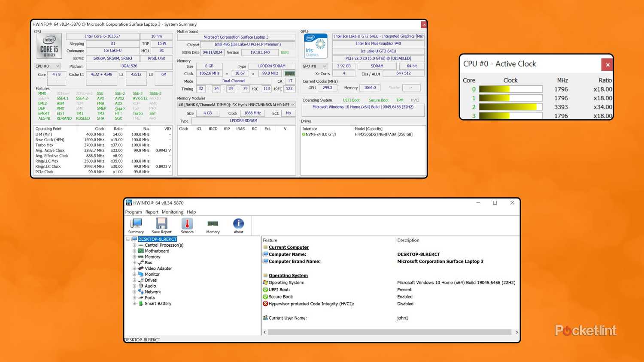Click the red HVCI disabled status icon
This screenshot has height=362, width=644.
(x=265, y=304)
